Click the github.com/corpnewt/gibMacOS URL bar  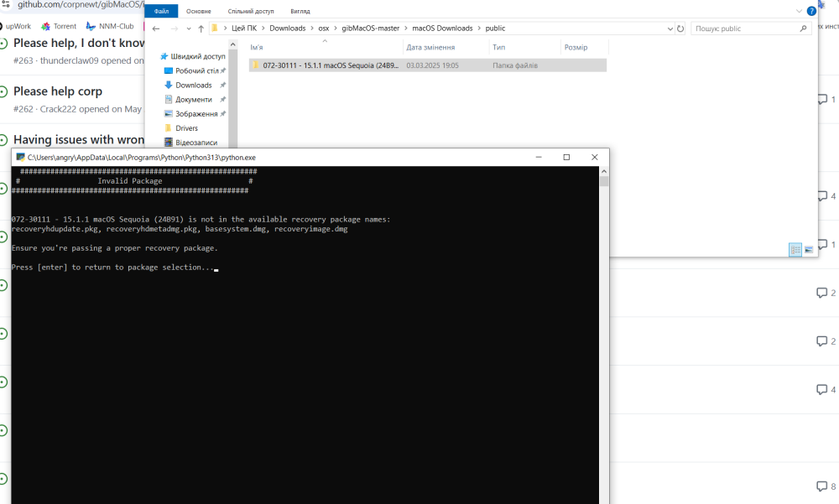81,4
